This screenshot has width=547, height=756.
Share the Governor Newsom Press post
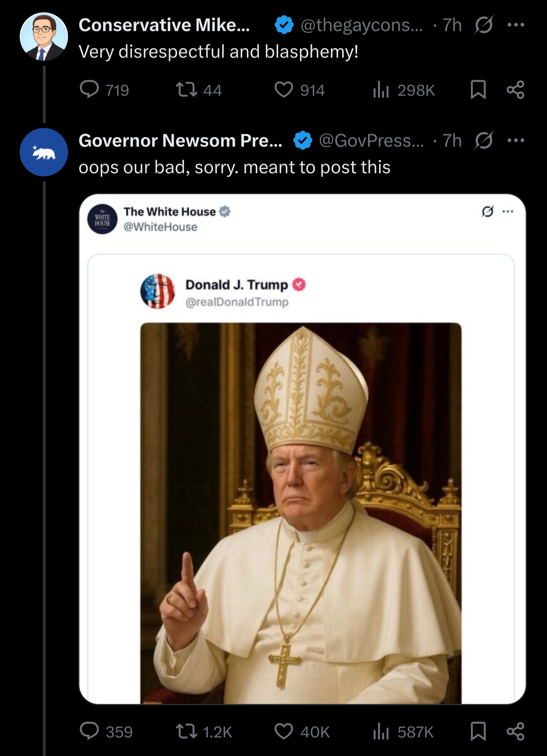[515, 731]
